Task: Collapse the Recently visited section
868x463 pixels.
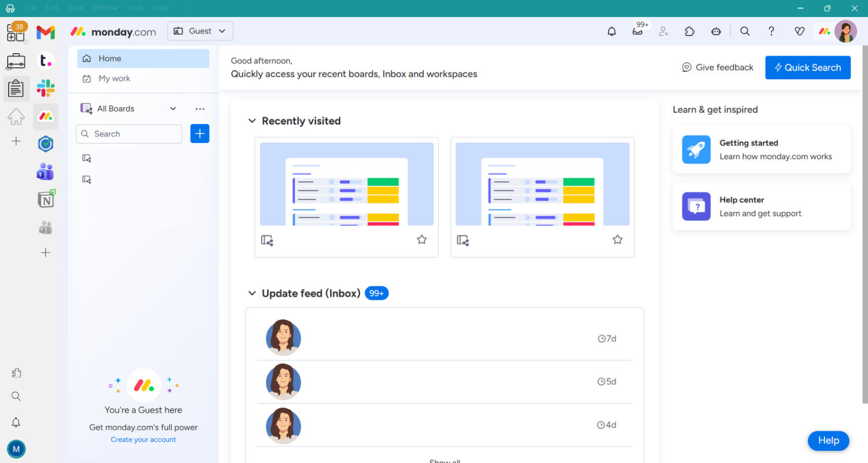Action: click(x=252, y=121)
